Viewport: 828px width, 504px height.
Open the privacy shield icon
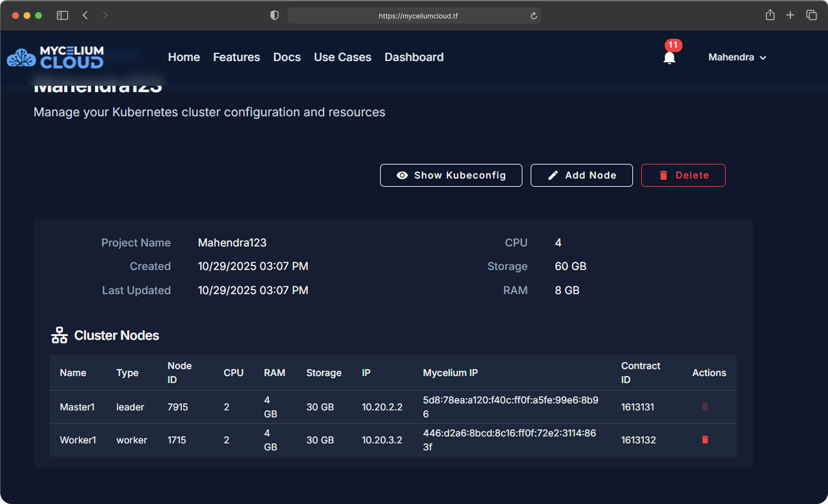point(274,15)
